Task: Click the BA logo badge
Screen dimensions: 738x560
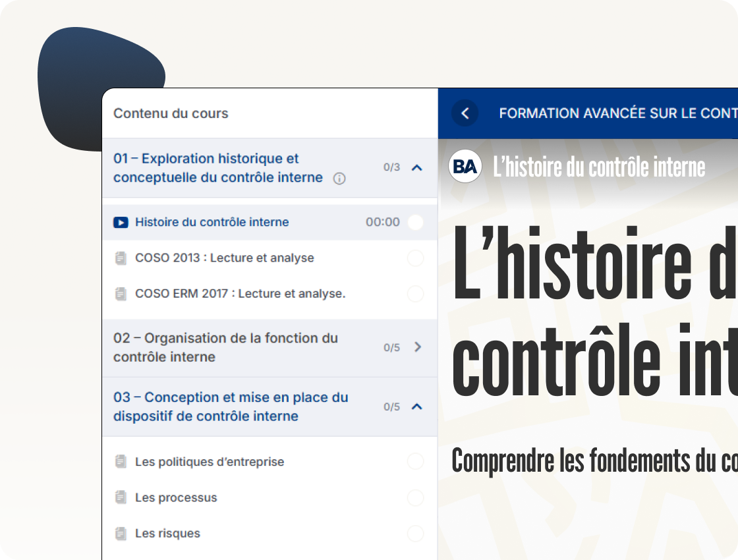Action: pos(465,167)
